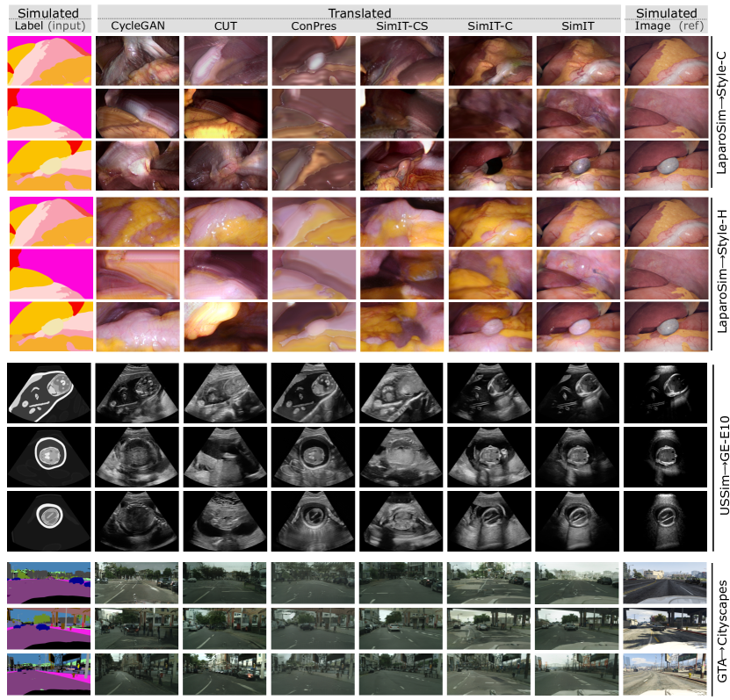Click the CUT column header
The height and width of the screenshot is (700, 730).
click(x=226, y=26)
